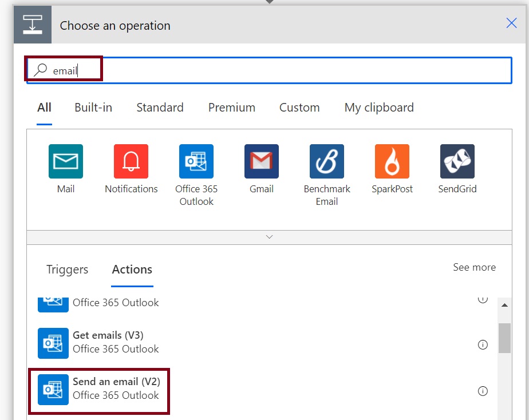This screenshot has height=420, width=529.
Task: Open the Standard connectors tab
Action: tap(160, 108)
